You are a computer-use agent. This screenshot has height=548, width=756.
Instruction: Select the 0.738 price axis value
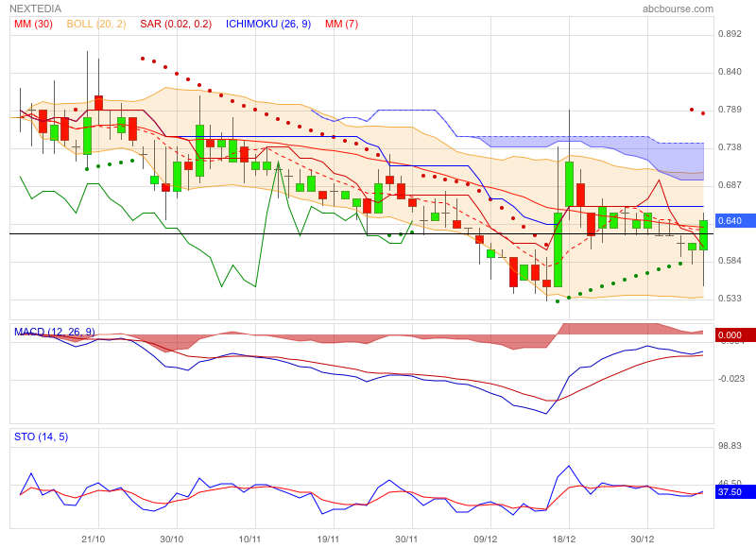point(730,147)
